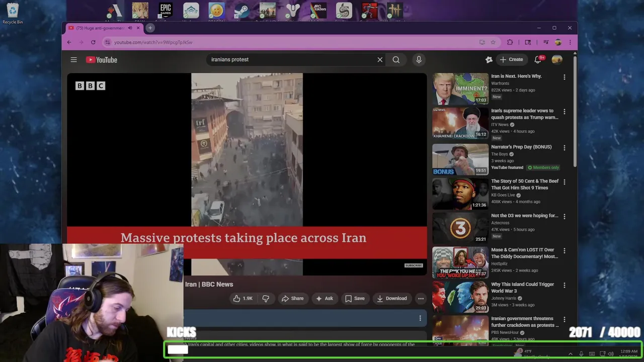Open the HotSpillz channel name
Image resolution: width=644 pixels, height=362 pixels.
(499, 263)
